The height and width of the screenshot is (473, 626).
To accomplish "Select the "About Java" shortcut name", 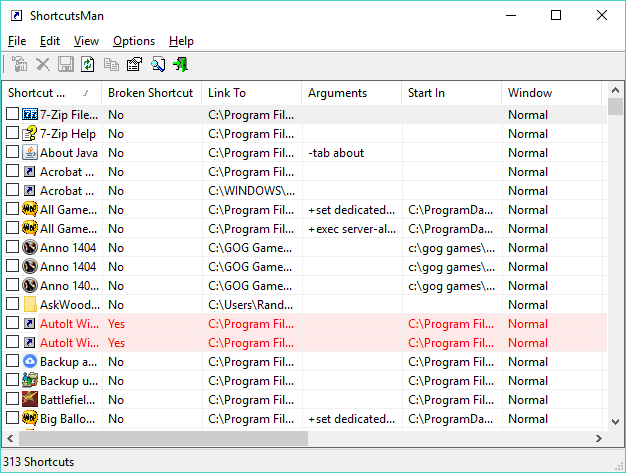I will point(69,153).
